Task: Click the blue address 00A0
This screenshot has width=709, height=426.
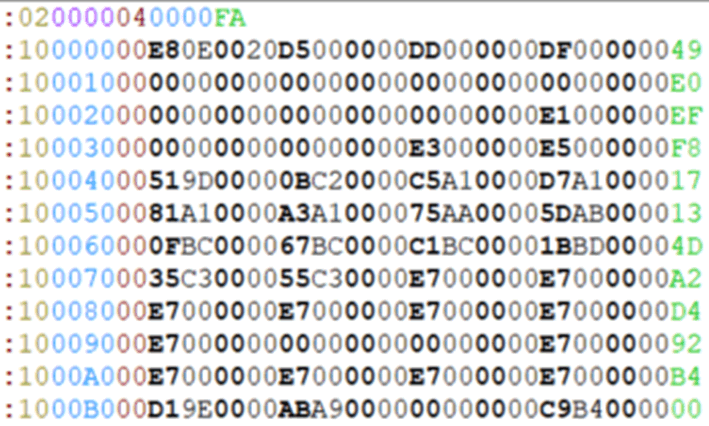Action: [83, 377]
